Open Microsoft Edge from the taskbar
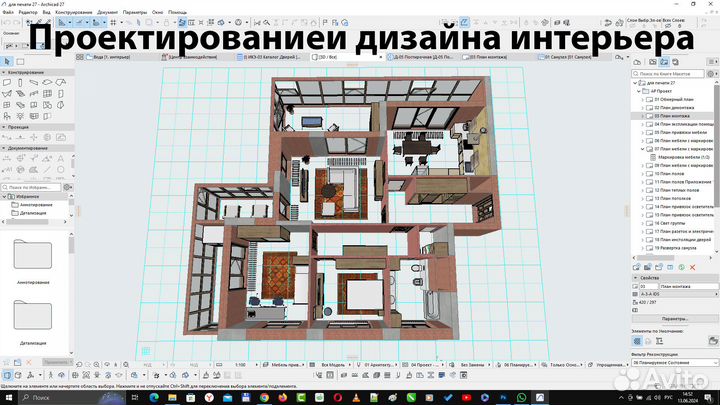The height and width of the screenshot is (405, 720). pos(154,398)
